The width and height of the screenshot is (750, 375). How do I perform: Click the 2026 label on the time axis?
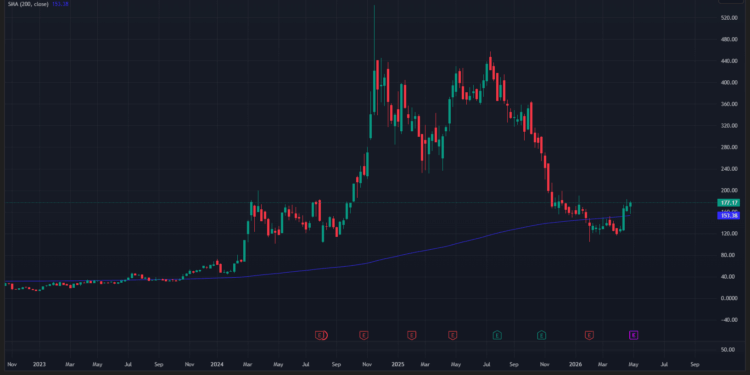click(x=576, y=364)
